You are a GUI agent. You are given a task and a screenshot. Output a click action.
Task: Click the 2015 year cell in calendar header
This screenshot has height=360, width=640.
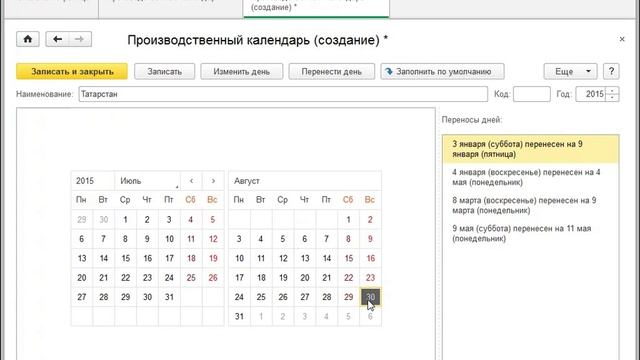tap(93, 181)
